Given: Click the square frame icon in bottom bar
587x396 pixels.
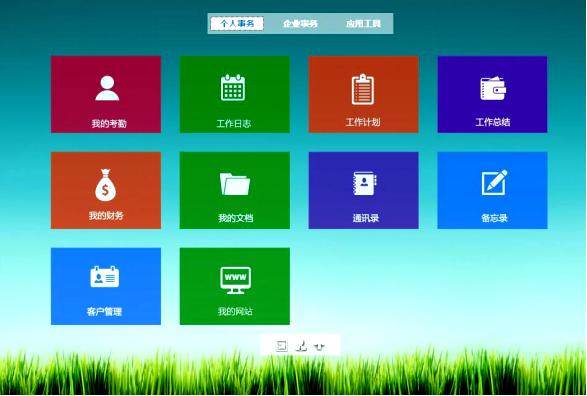Looking at the screenshot, I should pos(282,346).
